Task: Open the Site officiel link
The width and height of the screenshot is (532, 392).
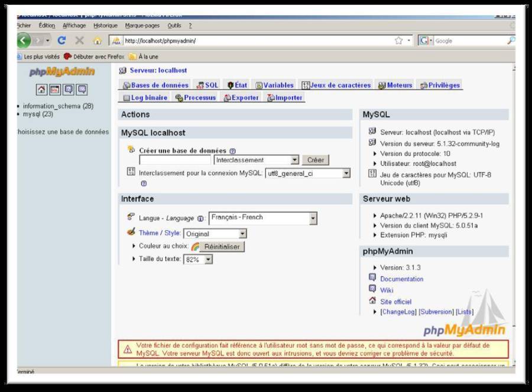Action: 395,302
